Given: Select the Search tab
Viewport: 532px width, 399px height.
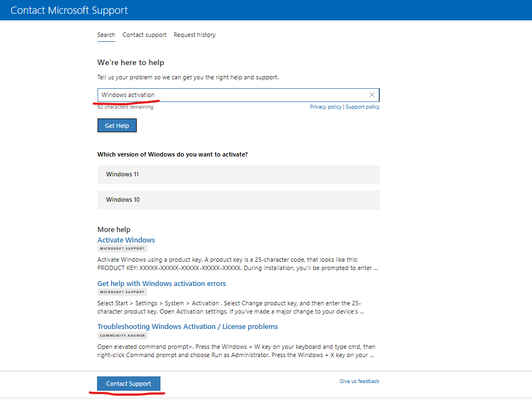Looking at the screenshot, I should pyautogui.click(x=106, y=35).
